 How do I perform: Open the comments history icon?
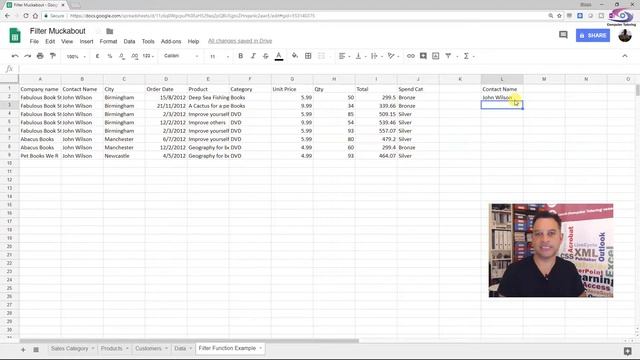point(563,35)
